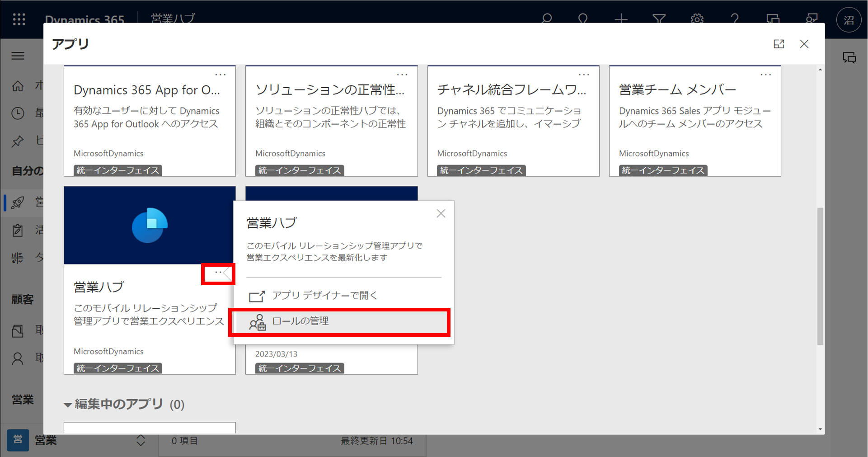The image size is (868, 457).
Task: Open the contacts person icon in sidebar
Action: 18,359
